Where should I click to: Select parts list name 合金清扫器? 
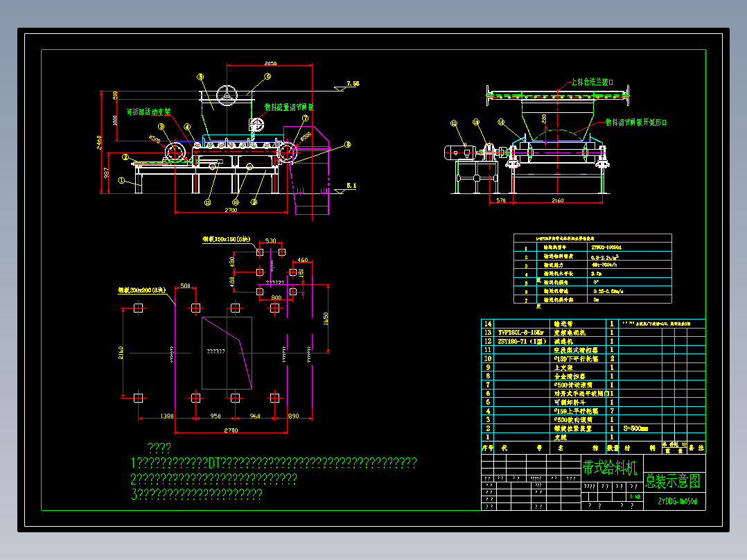tap(570, 376)
